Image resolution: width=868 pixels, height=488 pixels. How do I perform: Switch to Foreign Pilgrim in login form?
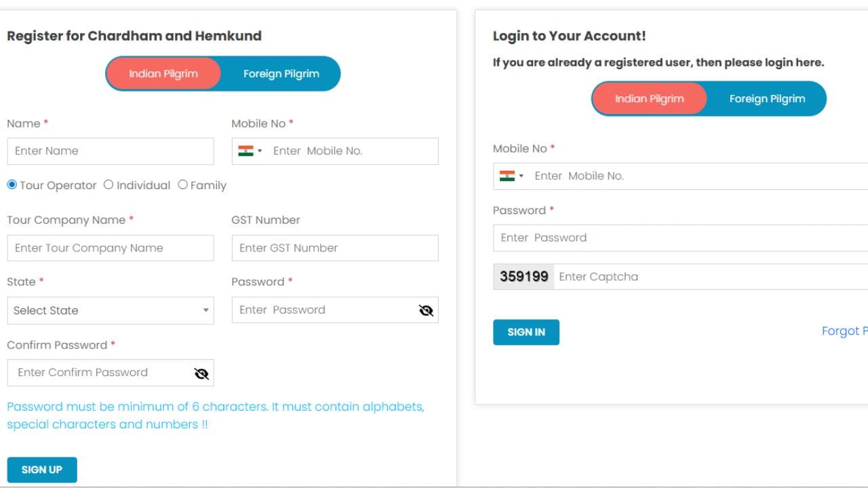click(767, 99)
